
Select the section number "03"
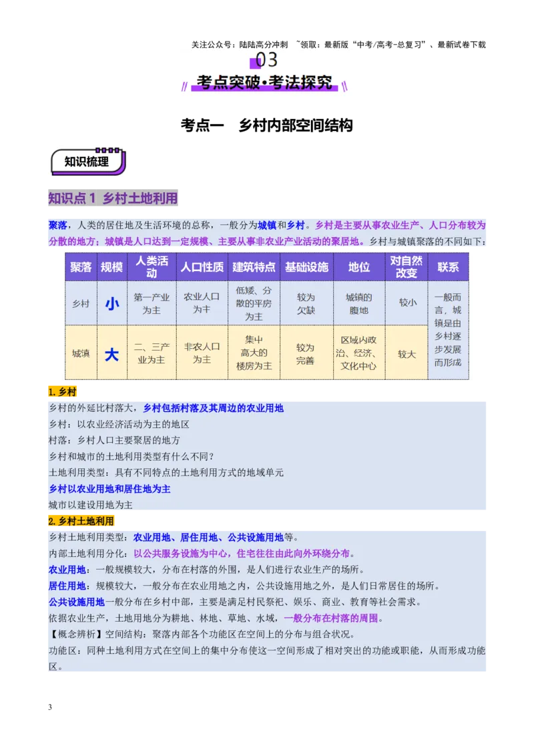(266, 60)
